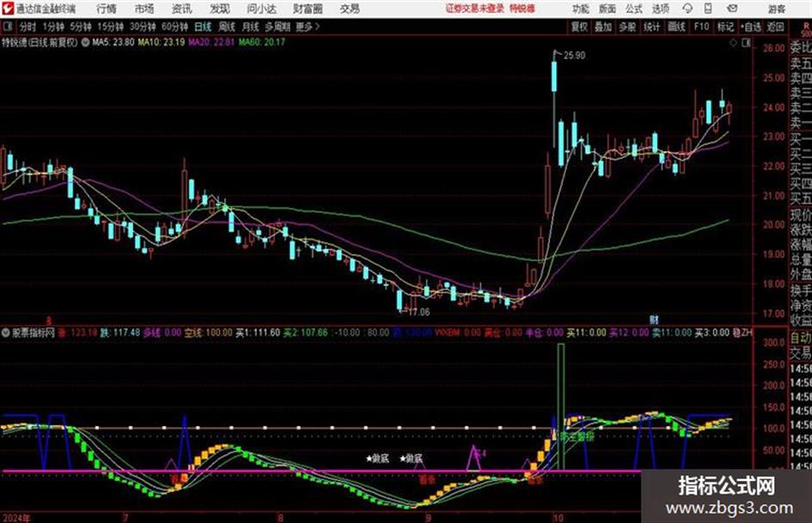Open the F10 company info button
The image size is (812, 523).
pos(701,27)
